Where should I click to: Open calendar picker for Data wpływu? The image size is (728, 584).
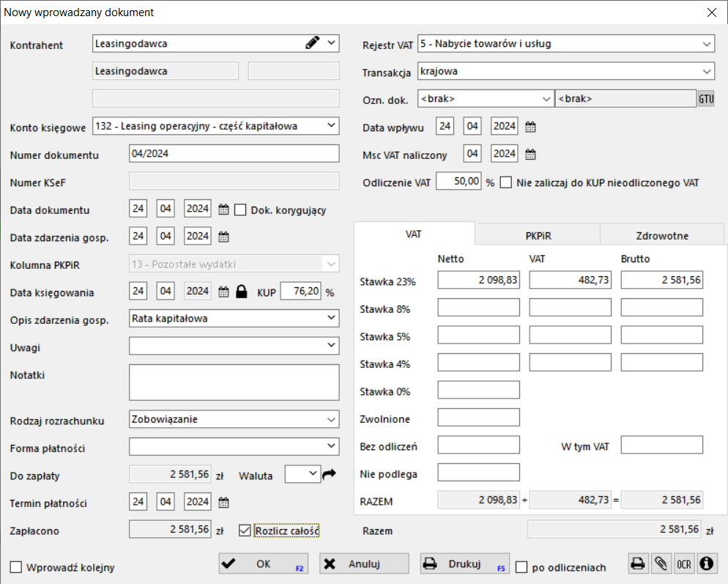[531, 127]
